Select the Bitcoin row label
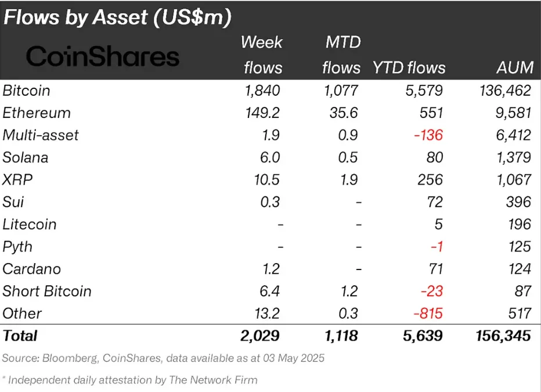The image size is (541, 392). click(x=27, y=91)
